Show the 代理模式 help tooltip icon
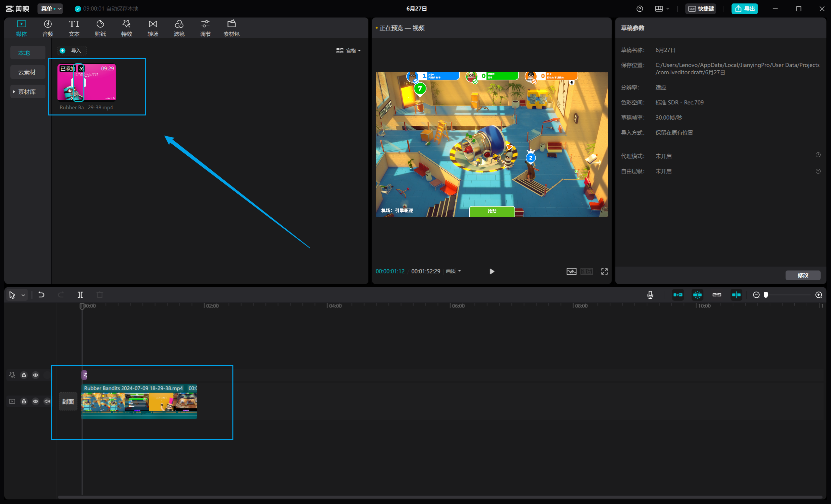This screenshot has width=831, height=504. pos(818,155)
